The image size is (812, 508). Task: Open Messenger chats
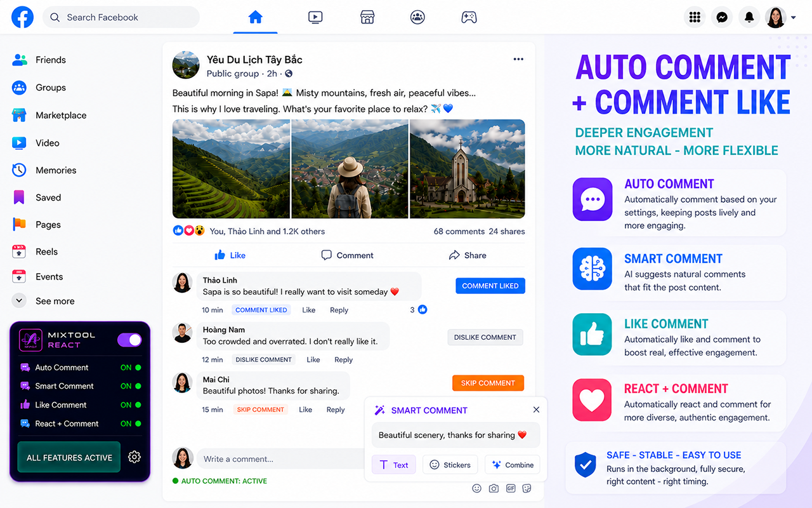[722, 17]
